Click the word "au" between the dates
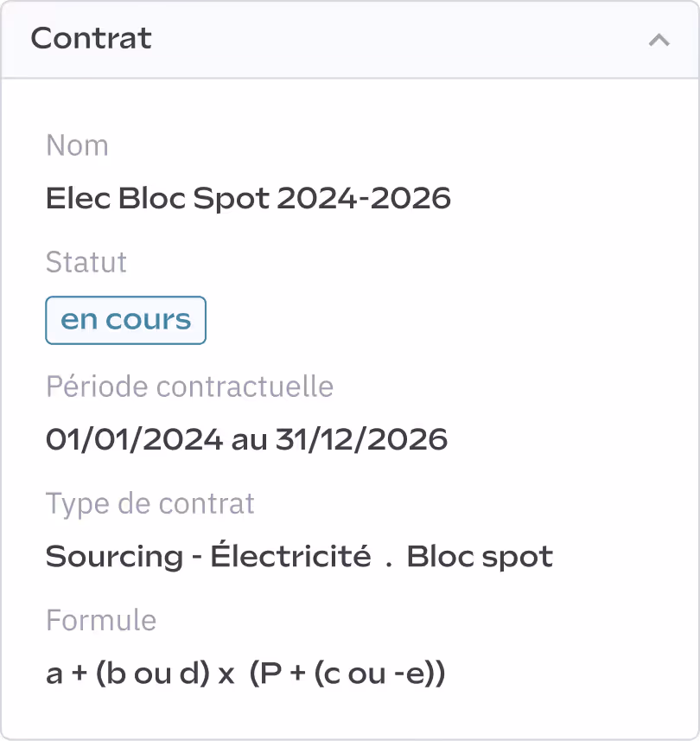700x741 pixels. point(249,440)
